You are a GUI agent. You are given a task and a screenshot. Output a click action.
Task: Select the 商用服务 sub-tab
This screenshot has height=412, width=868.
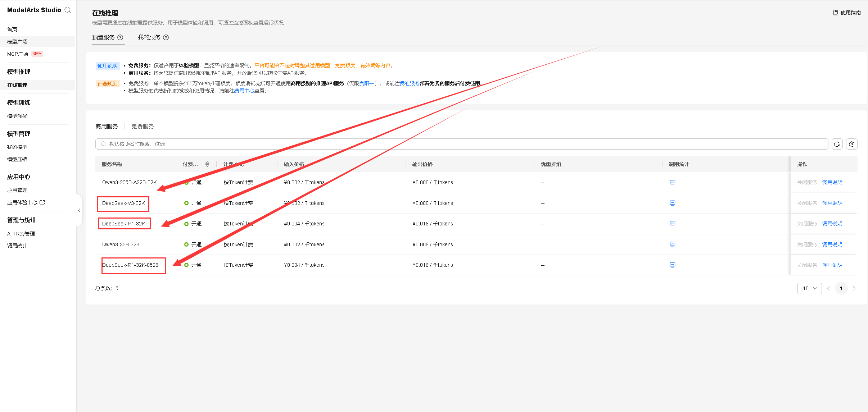click(107, 127)
